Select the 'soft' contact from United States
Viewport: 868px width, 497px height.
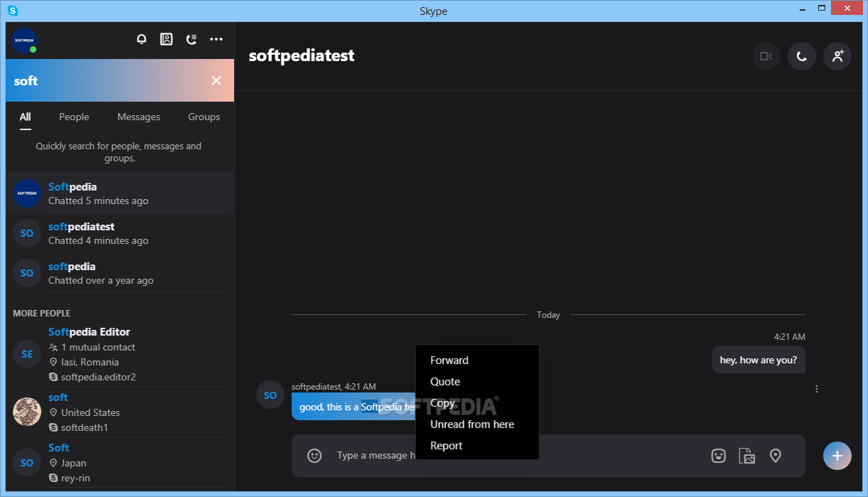(120, 412)
